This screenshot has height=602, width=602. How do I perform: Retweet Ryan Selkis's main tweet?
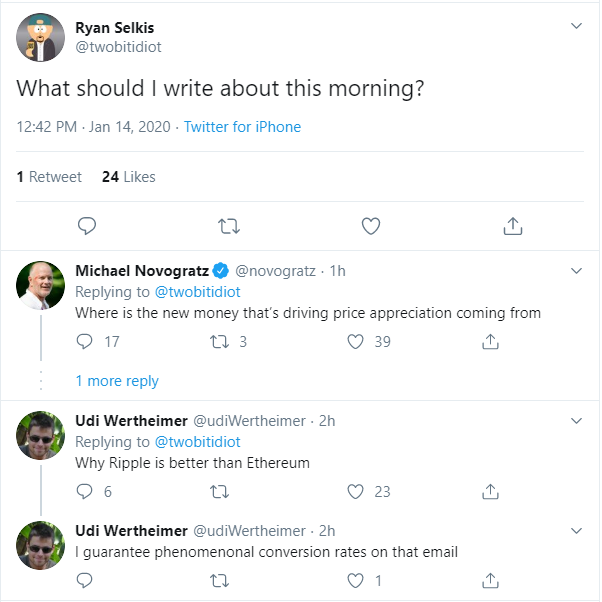pyautogui.click(x=229, y=226)
